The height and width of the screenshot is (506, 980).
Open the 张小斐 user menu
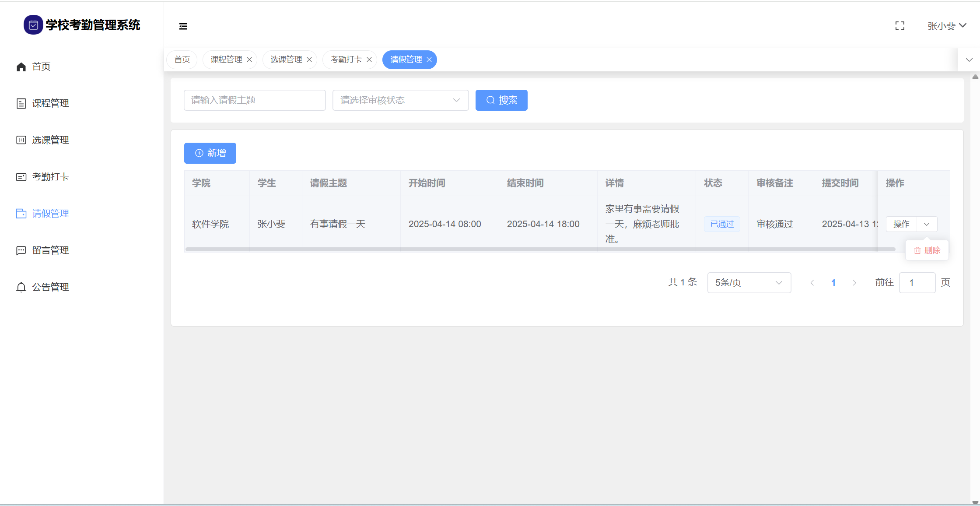coord(947,26)
